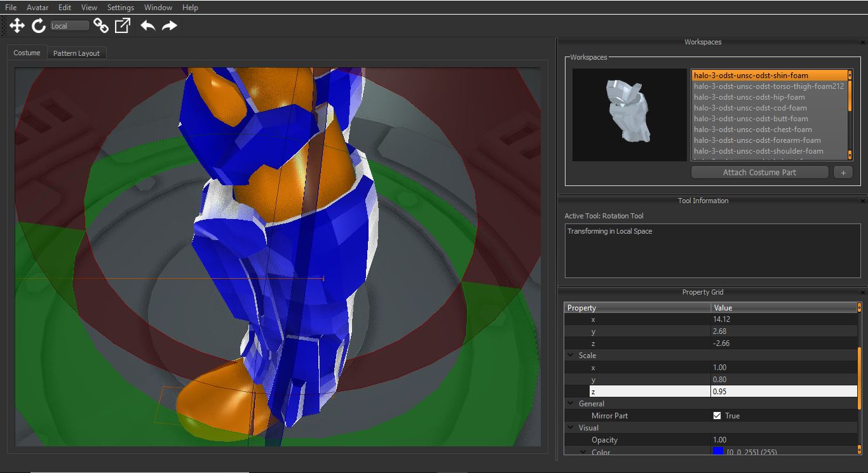868x473 pixels.
Task: Select halo-3-odst-unsc-odst-cod-foam workspace
Action: point(770,107)
